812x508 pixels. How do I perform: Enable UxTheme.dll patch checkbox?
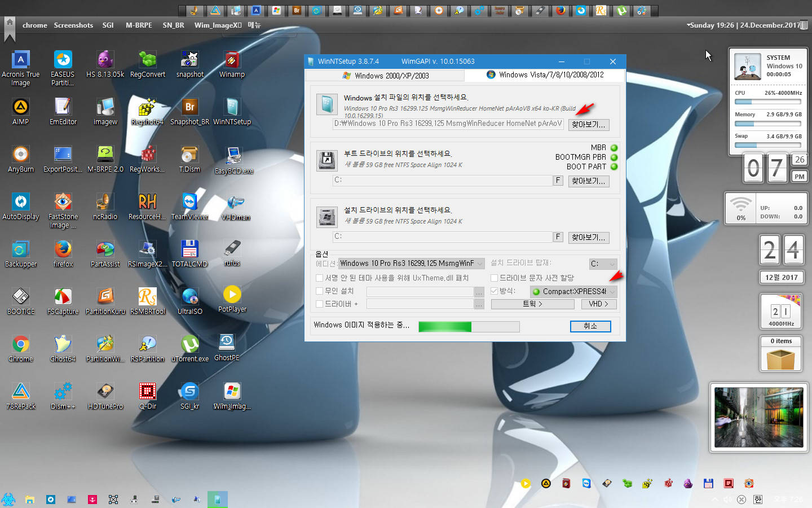pyautogui.click(x=320, y=278)
